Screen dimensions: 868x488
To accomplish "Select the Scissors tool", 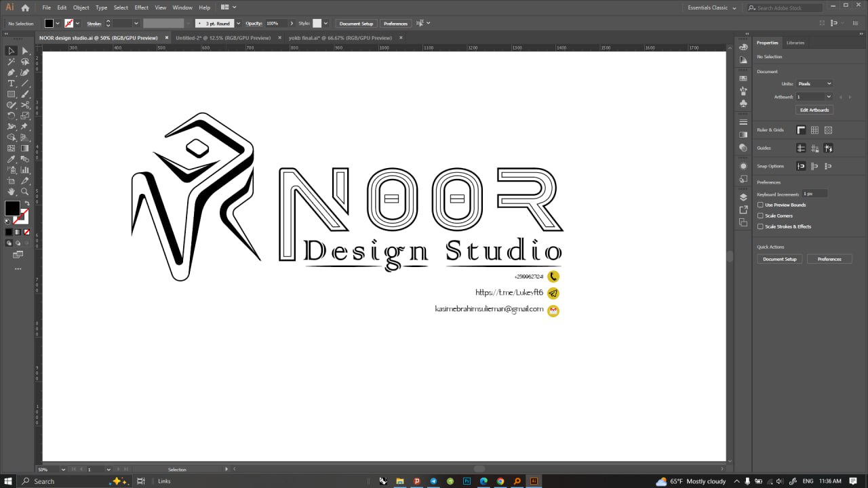I will pyautogui.click(x=25, y=105).
